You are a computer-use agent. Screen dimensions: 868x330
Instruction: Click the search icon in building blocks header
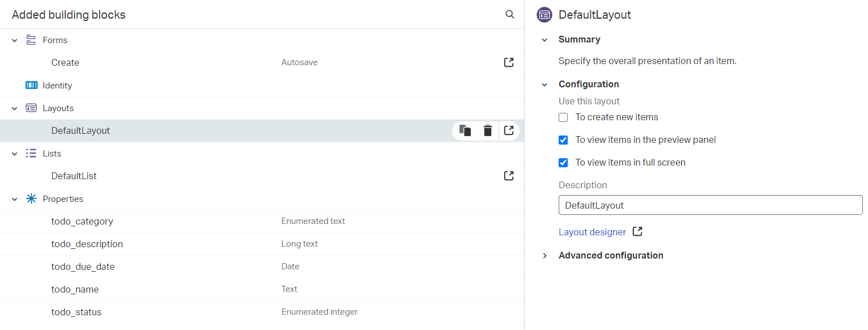509,15
